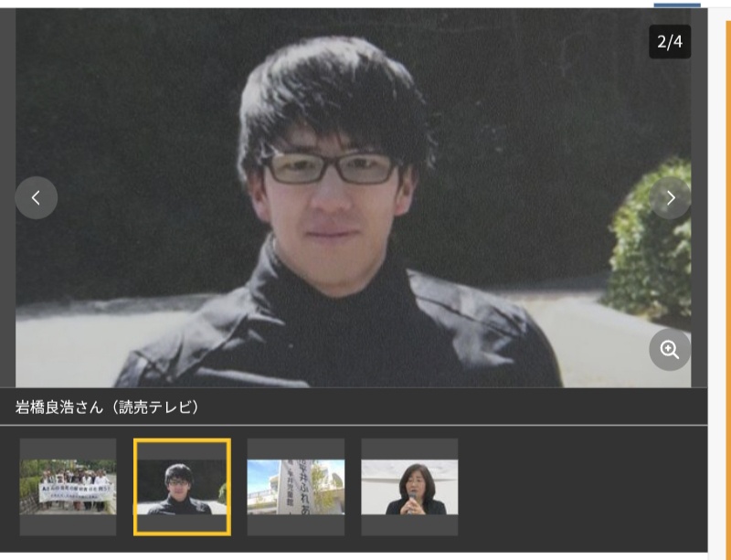Advance to the next photo with right chevron
This screenshot has width=731, height=560.
pos(671,198)
